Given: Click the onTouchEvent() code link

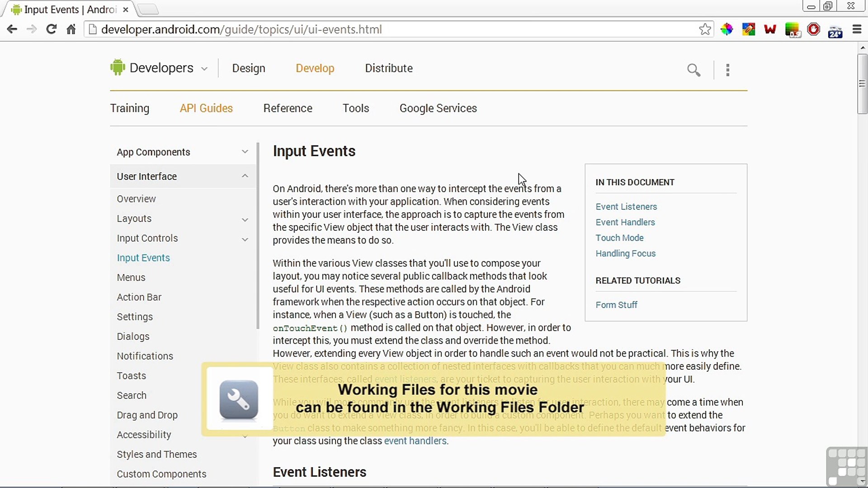Looking at the screenshot, I should coord(310,328).
